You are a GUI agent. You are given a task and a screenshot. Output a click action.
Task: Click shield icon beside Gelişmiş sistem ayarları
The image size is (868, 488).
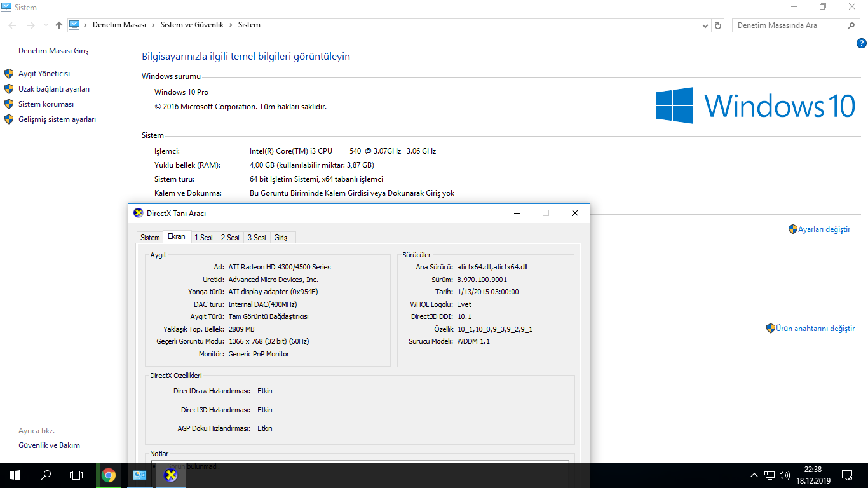[9, 119]
